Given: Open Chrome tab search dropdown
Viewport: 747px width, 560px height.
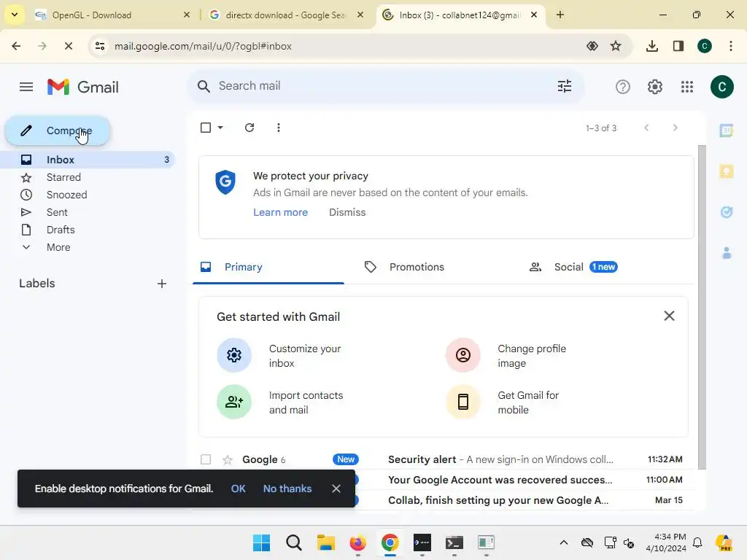Looking at the screenshot, I should click(15, 15).
